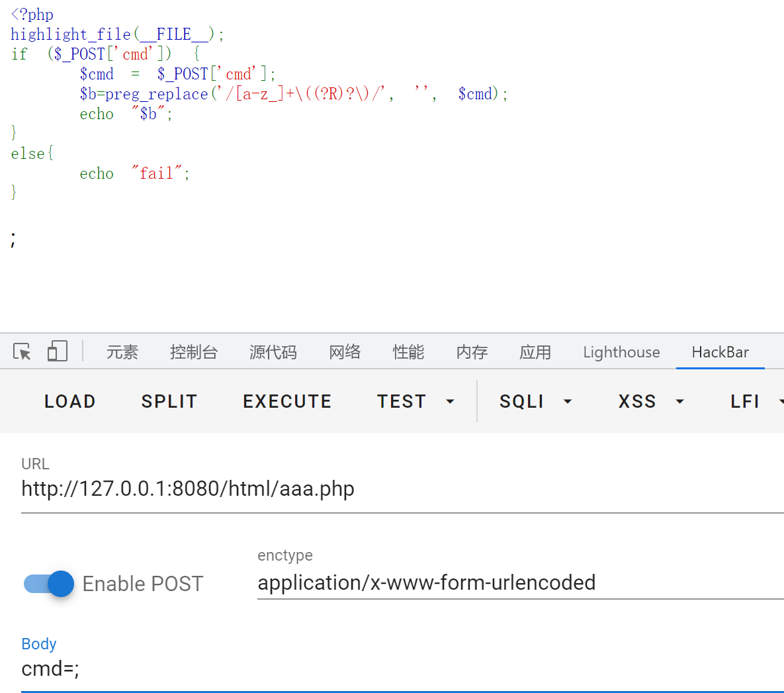Viewport: 784px width, 693px height.
Task: Open the 控制台 tab
Action: (x=194, y=352)
